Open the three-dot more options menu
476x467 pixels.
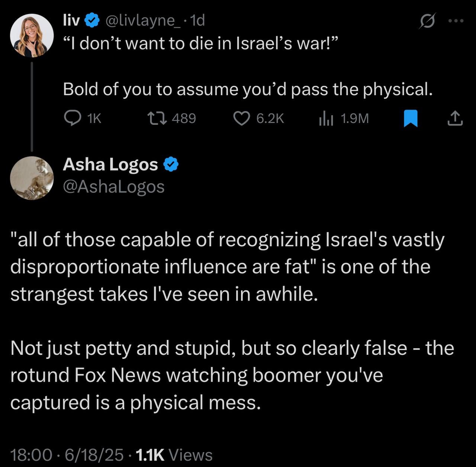(x=456, y=21)
